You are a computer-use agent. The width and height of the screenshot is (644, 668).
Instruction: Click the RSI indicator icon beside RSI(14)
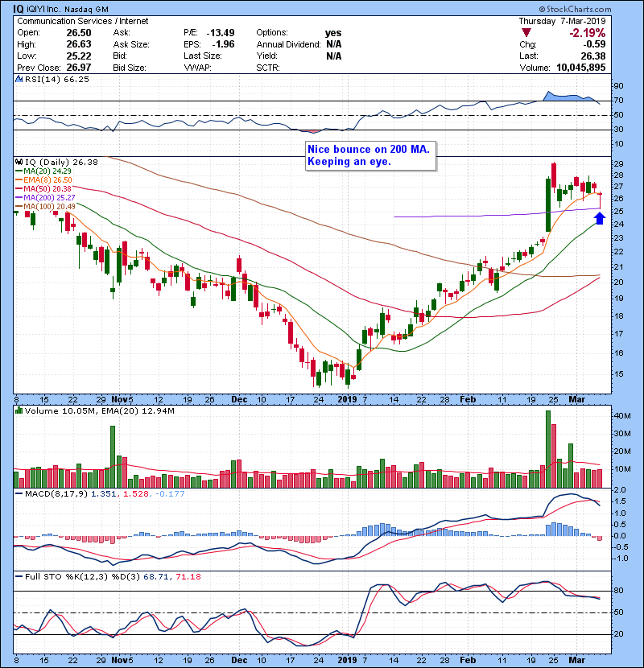(19, 79)
